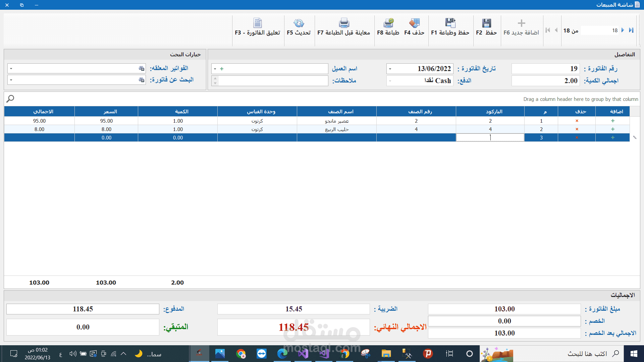This screenshot has height=362, width=644.
Task: Open the invoice date dropdown
Action: pos(390,69)
